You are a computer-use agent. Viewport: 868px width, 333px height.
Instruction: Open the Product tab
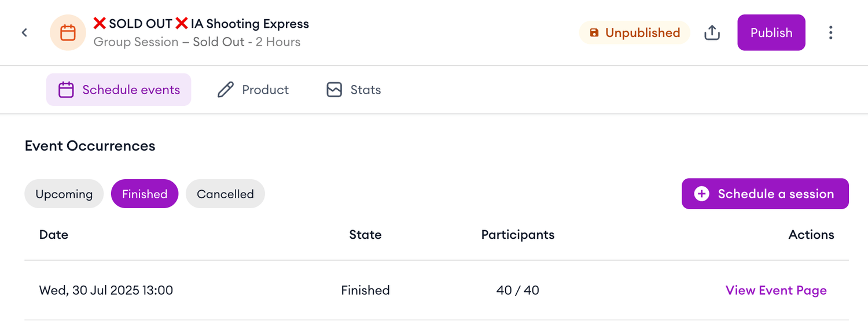pyautogui.click(x=253, y=90)
